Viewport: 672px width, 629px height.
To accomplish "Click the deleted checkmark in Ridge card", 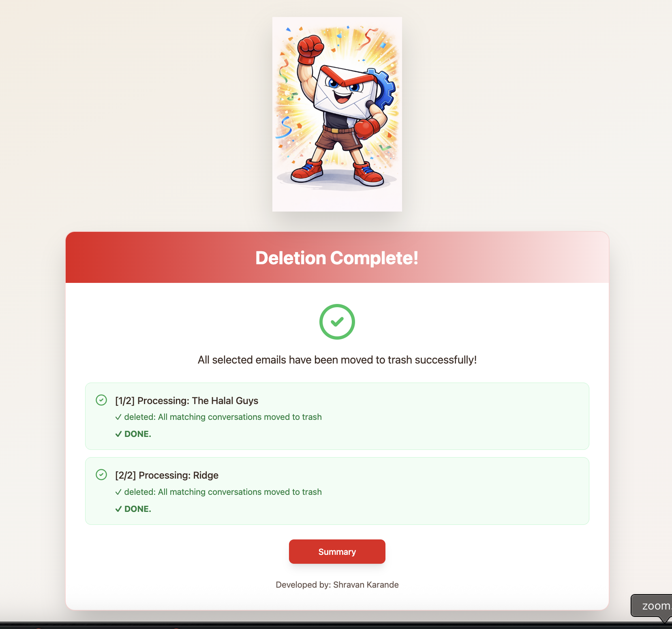I will [118, 492].
